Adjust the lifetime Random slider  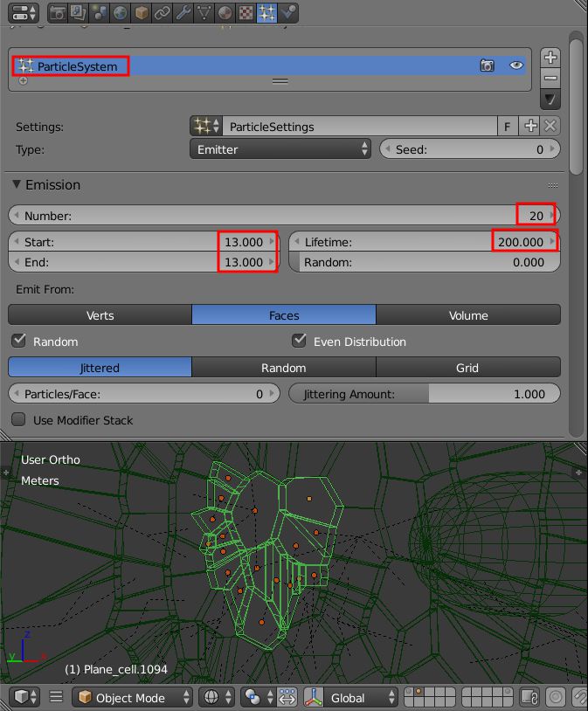(425, 262)
